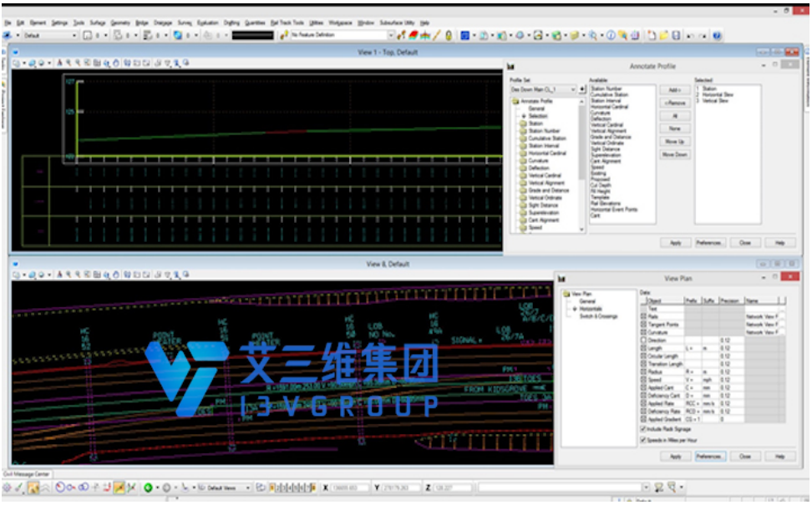Click feature definition toggle icon beside No Feature Definition

coord(284,35)
